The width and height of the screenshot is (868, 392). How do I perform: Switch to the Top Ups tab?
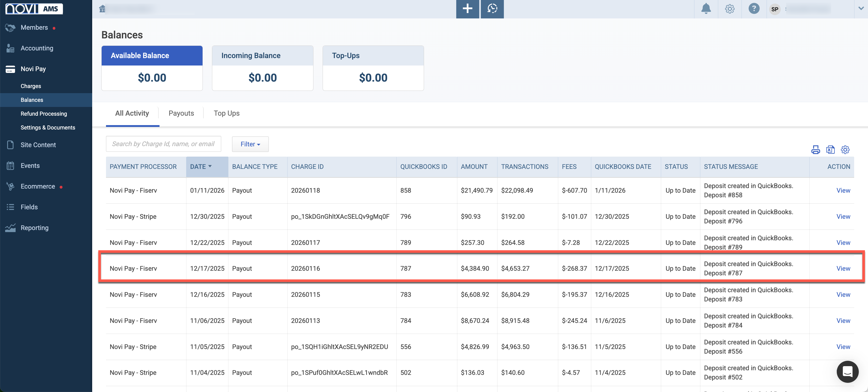pos(226,113)
